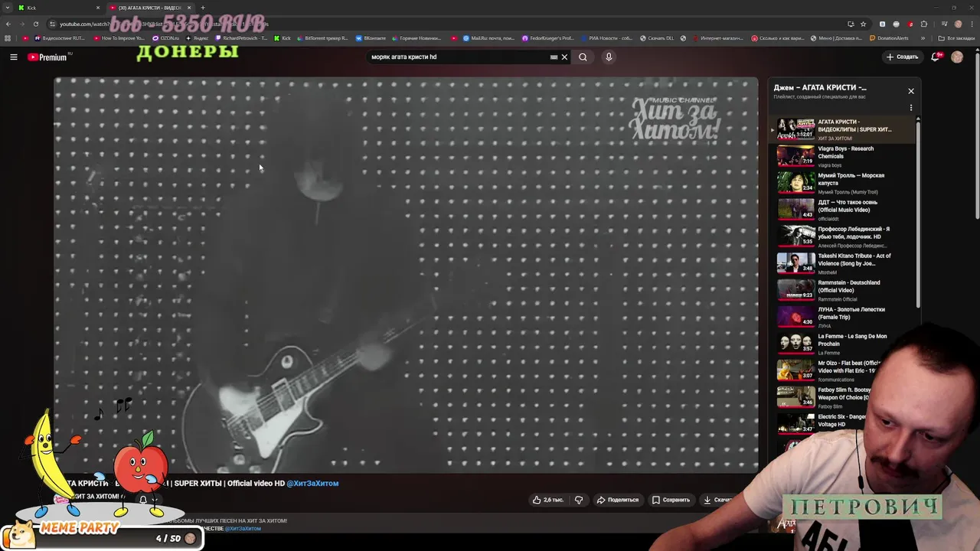
Task: Open the ВКонтакте bookmark
Action: [x=371, y=38]
